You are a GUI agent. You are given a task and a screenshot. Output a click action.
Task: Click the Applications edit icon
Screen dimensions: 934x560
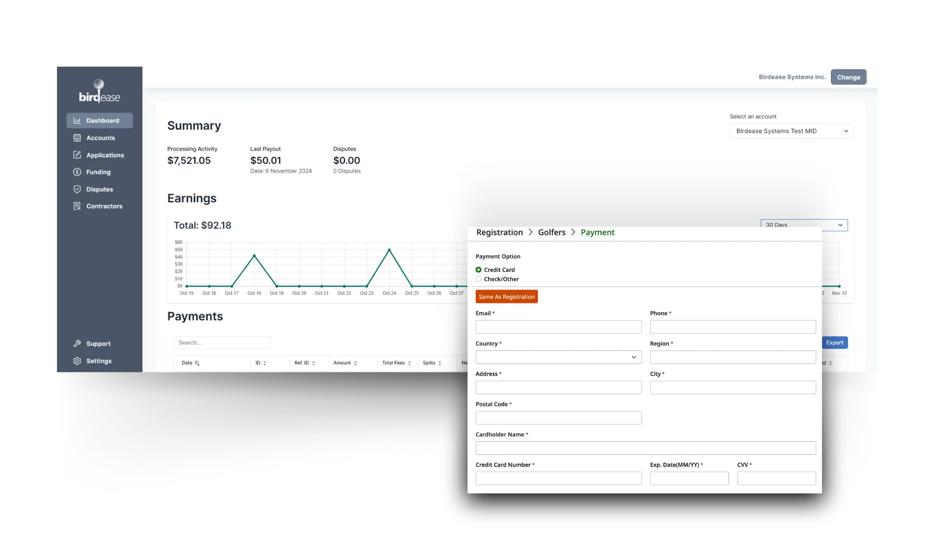coord(77,155)
